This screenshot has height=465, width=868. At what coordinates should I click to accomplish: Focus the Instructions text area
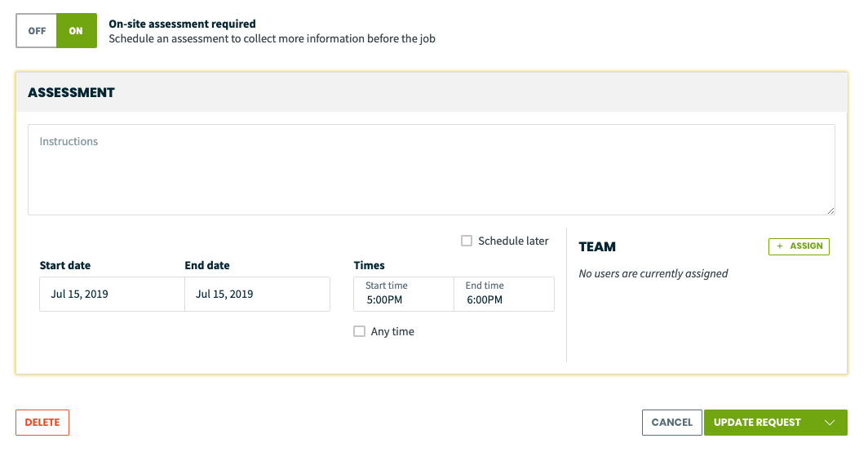pyautogui.click(x=432, y=170)
